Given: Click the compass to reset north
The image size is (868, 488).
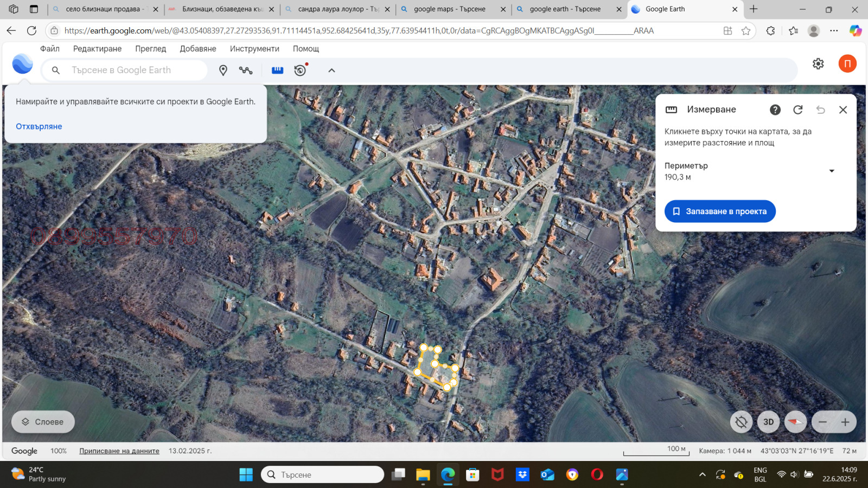Looking at the screenshot, I should [x=795, y=422].
